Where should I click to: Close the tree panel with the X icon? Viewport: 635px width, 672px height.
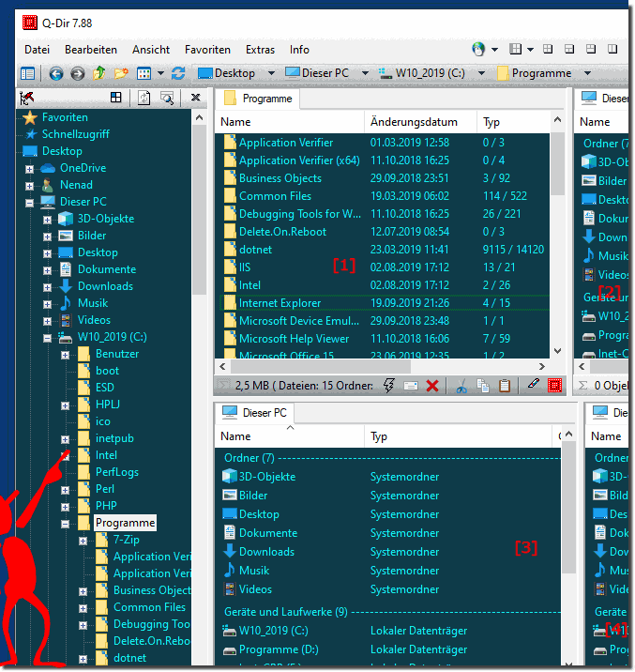pos(196,98)
